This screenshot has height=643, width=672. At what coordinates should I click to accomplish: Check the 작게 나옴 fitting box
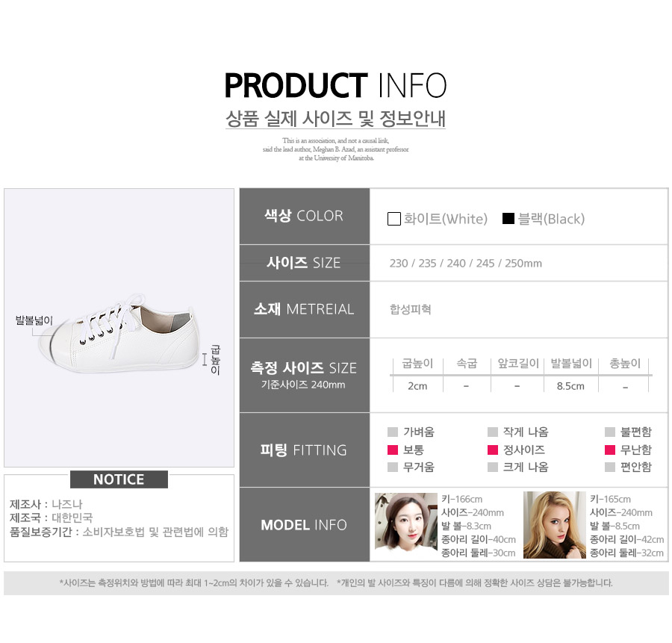pyautogui.click(x=493, y=432)
